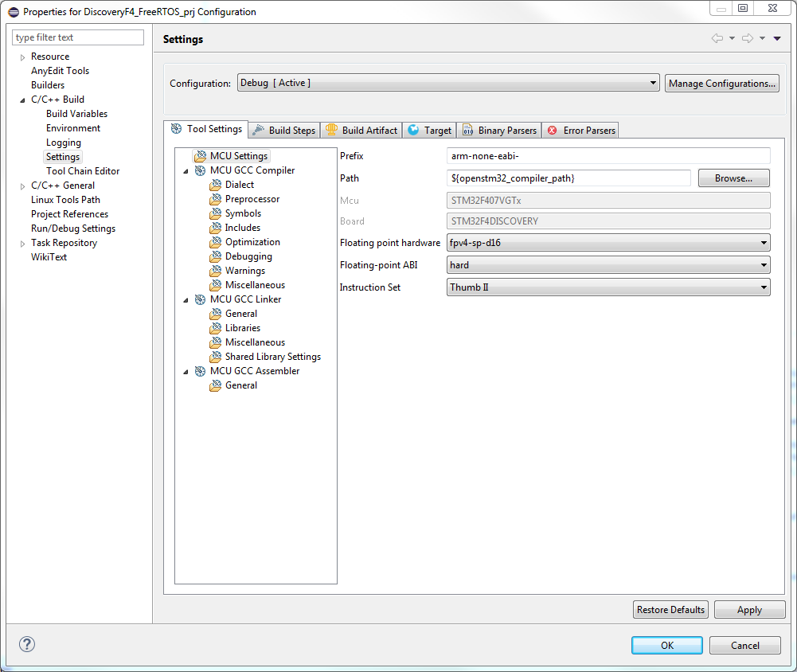Expand the C/C++ General tree node
The image size is (797, 672).
pyautogui.click(x=22, y=186)
